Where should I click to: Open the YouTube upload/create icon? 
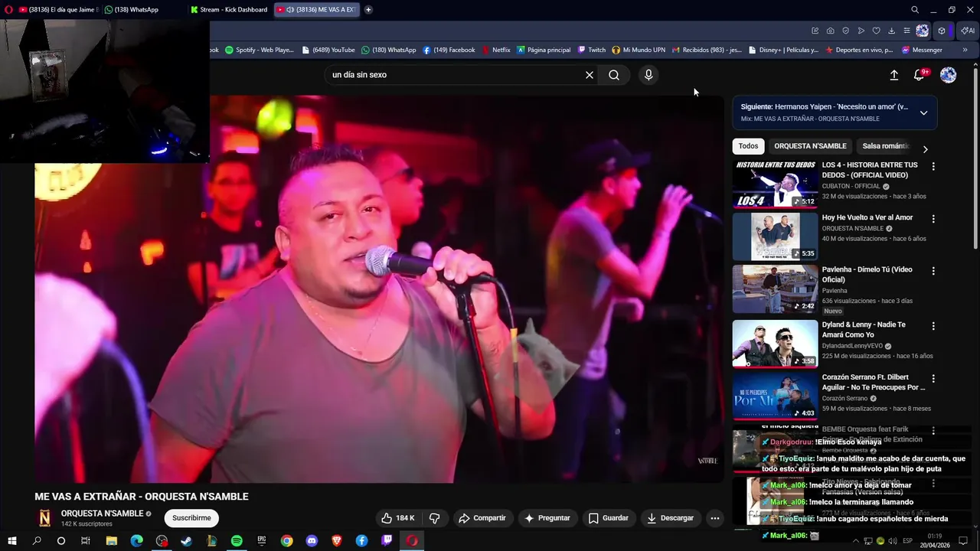[893, 75]
